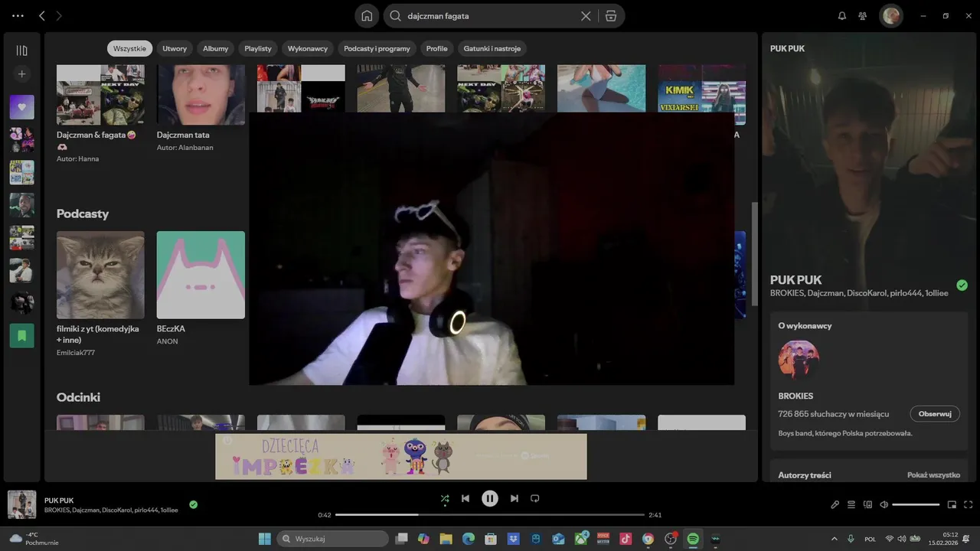980x551 pixels.
Task: Open the user profile avatar menu
Action: [x=890, y=15]
